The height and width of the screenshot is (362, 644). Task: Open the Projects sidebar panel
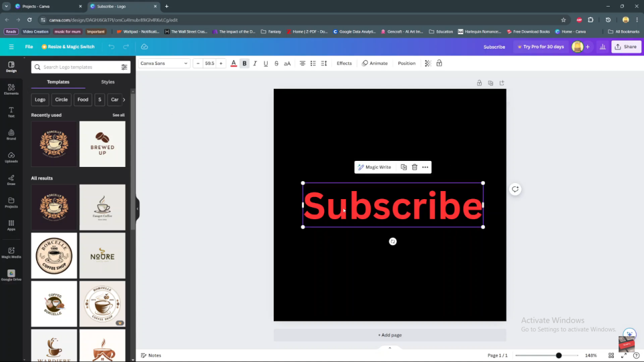pyautogui.click(x=11, y=203)
